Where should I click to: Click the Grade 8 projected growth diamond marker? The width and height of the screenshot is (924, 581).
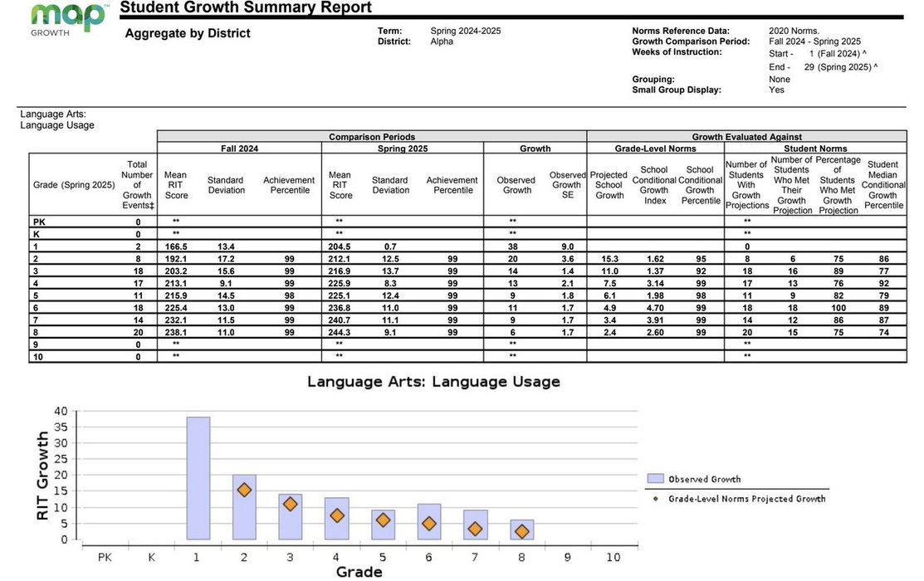(521, 531)
